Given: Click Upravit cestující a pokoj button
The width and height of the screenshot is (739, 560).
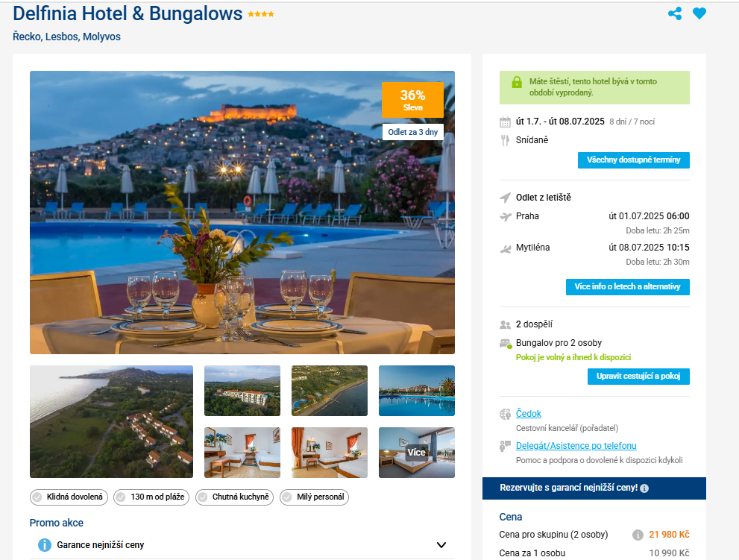Looking at the screenshot, I should pyautogui.click(x=638, y=376).
